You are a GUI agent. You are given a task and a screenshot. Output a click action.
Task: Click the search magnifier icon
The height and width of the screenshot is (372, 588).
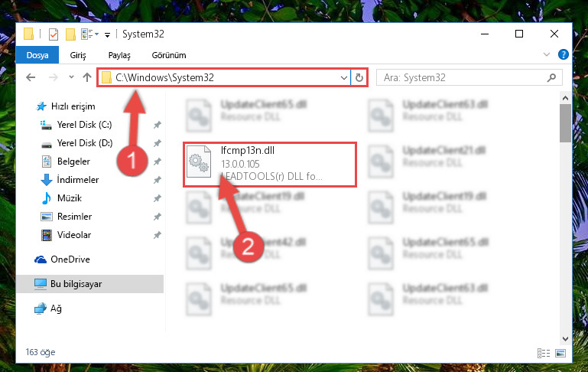coord(551,78)
